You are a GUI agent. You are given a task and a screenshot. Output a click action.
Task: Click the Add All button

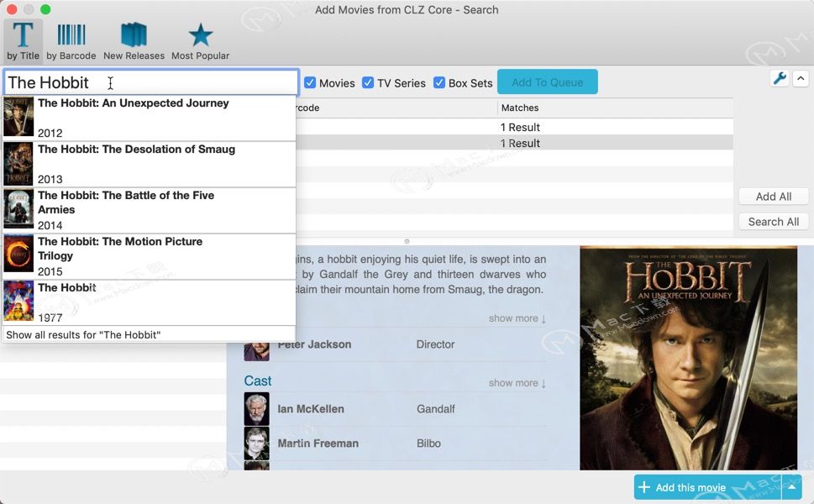point(774,197)
